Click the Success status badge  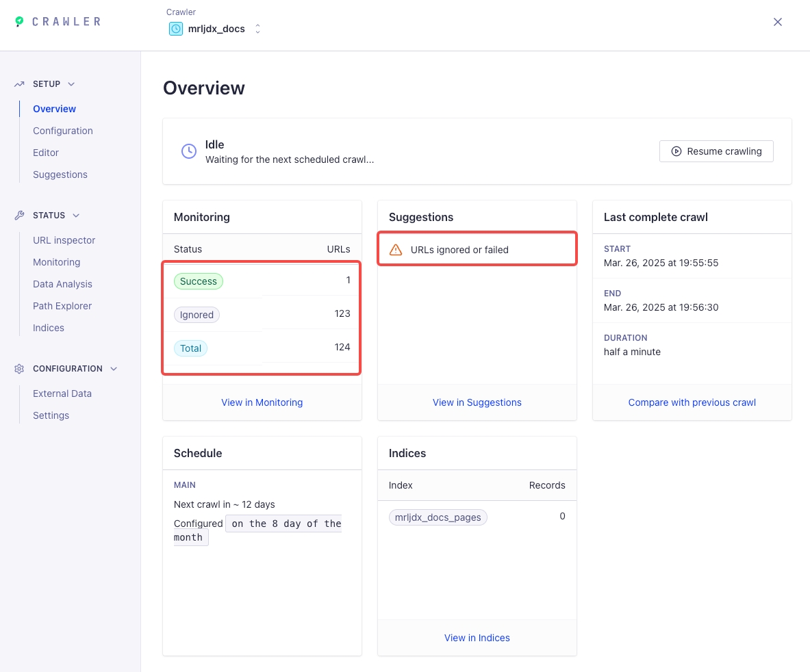pos(199,281)
